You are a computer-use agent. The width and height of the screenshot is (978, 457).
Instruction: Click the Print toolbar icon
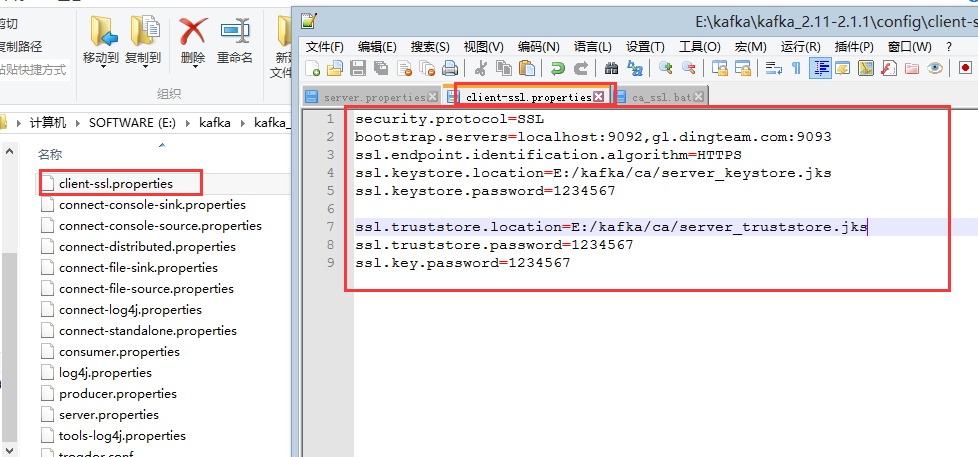[450, 69]
